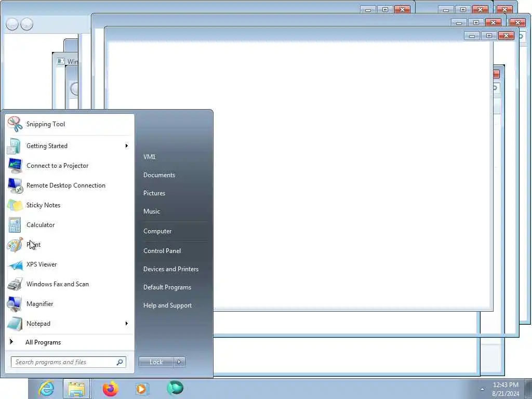Click the Getting Started icon
The width and height of the screenshot is (532, 399).
[15, 146]
